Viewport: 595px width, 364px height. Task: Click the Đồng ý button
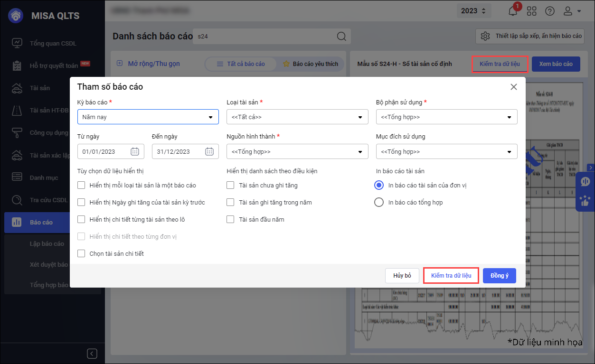499,276
